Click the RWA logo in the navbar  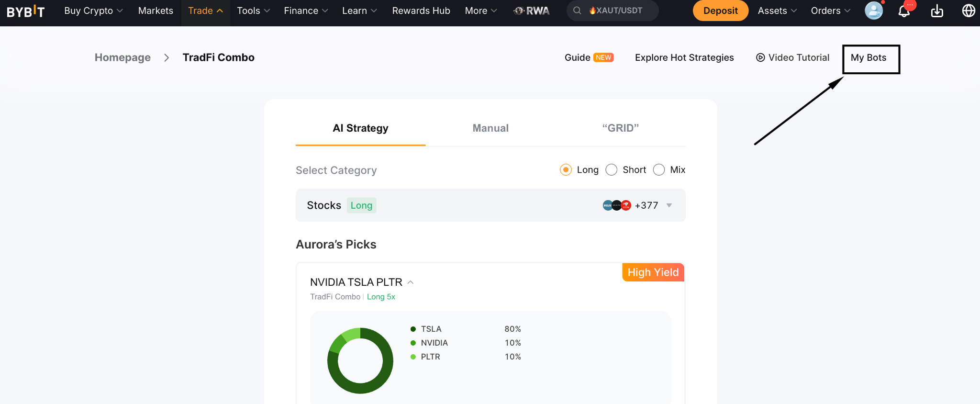tap(532, 11)
